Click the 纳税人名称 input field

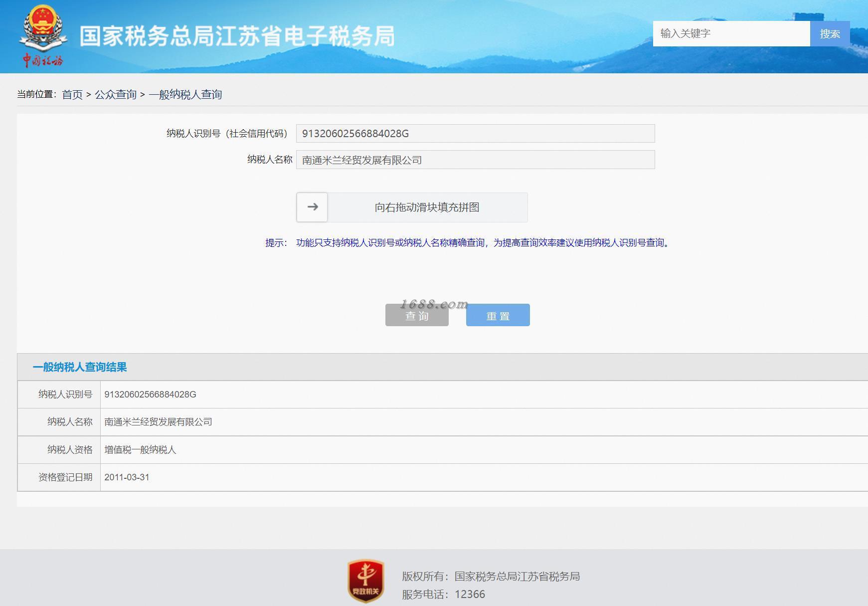click(475, 160)
